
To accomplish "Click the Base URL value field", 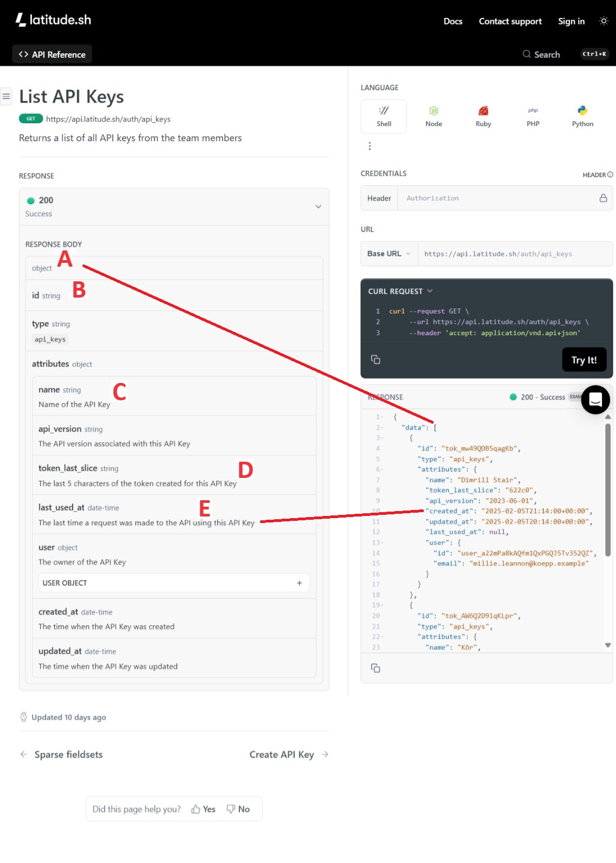I will (515, 254).
